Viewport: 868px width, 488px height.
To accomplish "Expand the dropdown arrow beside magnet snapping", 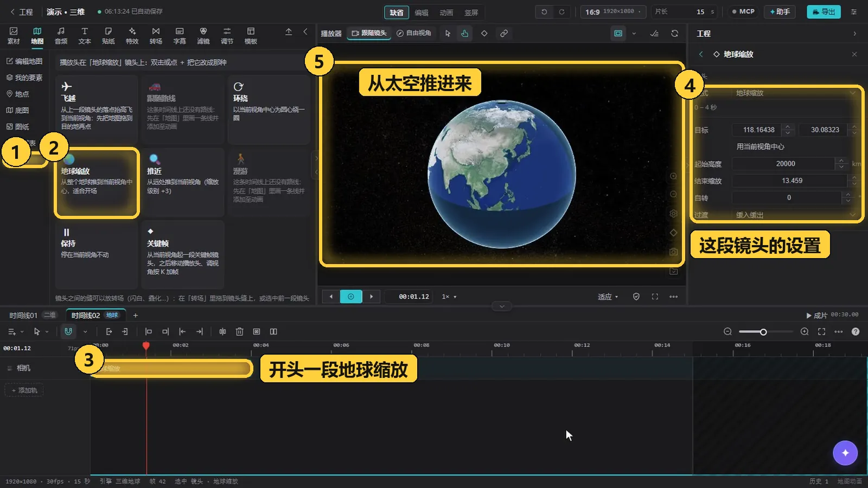I will coord(85,331).
